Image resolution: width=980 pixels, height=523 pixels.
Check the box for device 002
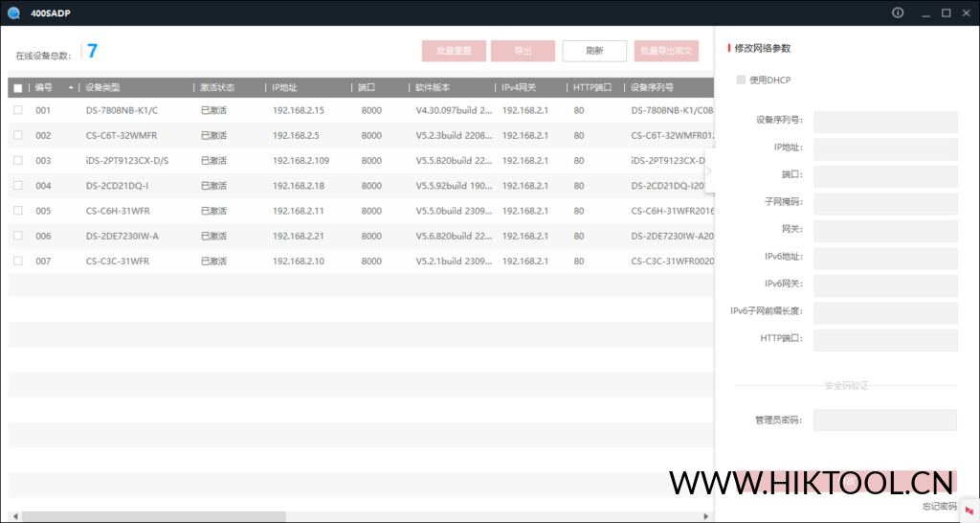pos(18,135)
